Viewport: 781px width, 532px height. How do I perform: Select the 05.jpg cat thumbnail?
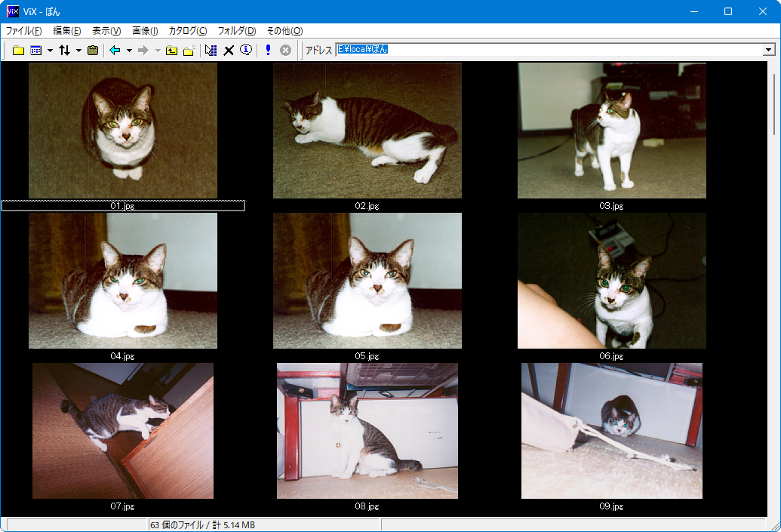coord(367,281)
